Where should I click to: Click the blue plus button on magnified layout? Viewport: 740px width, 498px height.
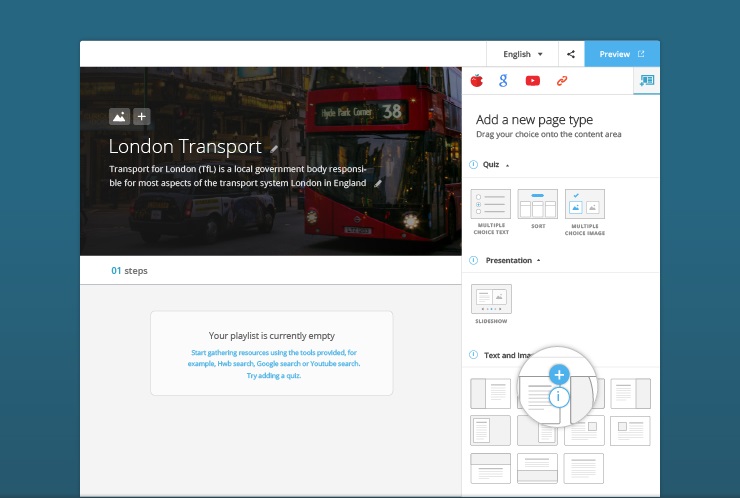coord(560,375)
